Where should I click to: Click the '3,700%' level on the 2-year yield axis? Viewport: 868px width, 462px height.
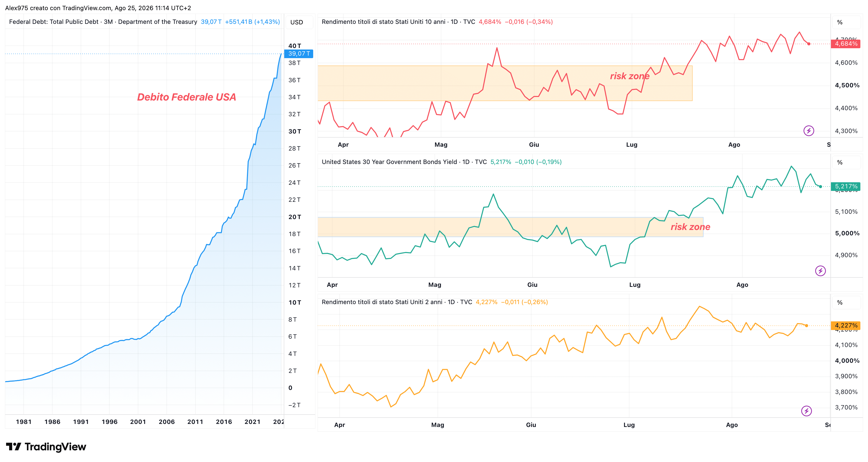tap(846, 407)
